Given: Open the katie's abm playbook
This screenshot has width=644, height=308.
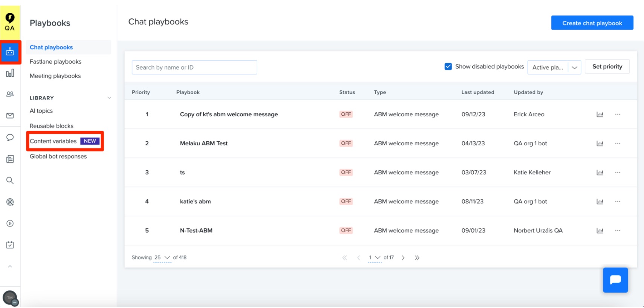Looking at the screenshot, I should coord(195,201).
